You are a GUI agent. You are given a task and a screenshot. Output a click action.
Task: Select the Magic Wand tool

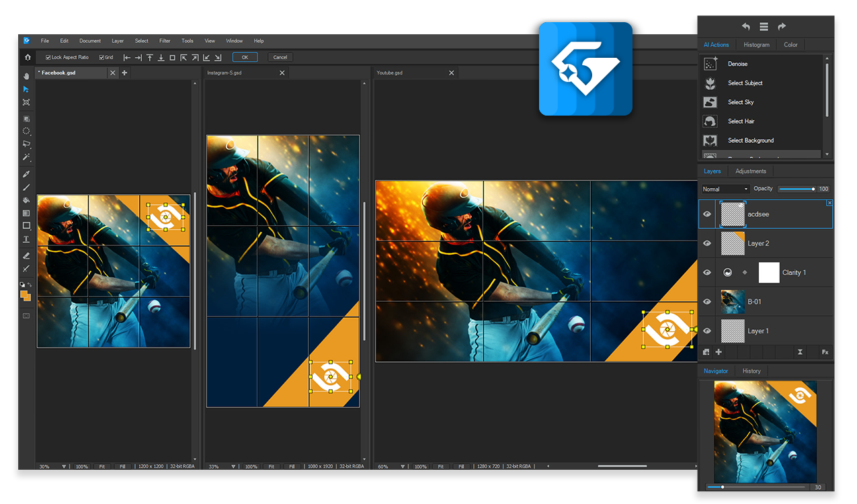pyautogui.click(x=26, y=157)
